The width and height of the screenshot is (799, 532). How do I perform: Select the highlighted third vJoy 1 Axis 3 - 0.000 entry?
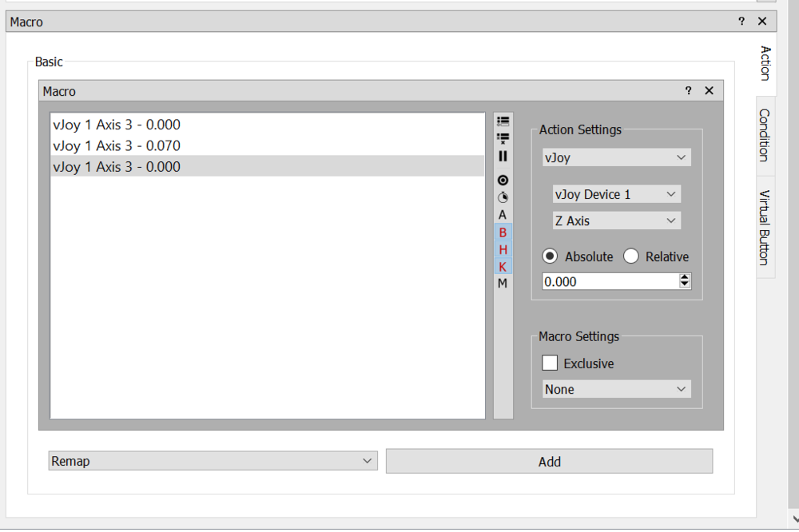267,167
